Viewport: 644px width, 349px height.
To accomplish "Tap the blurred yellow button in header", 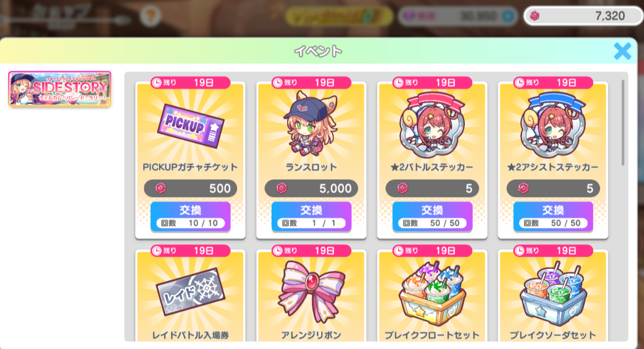I will (x=339, y=16).
